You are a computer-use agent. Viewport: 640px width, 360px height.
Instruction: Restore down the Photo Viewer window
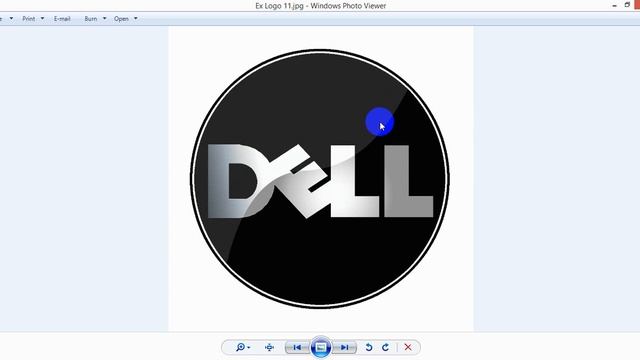(627, 5)
